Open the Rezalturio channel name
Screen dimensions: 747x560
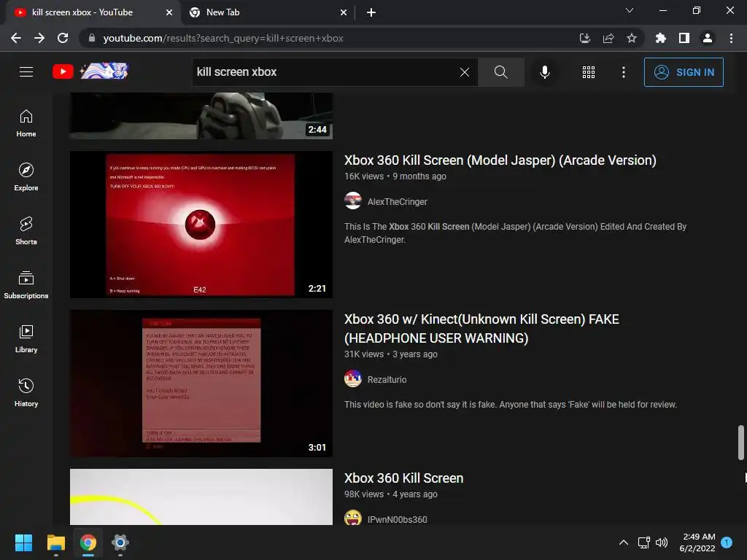click(387, 379)
